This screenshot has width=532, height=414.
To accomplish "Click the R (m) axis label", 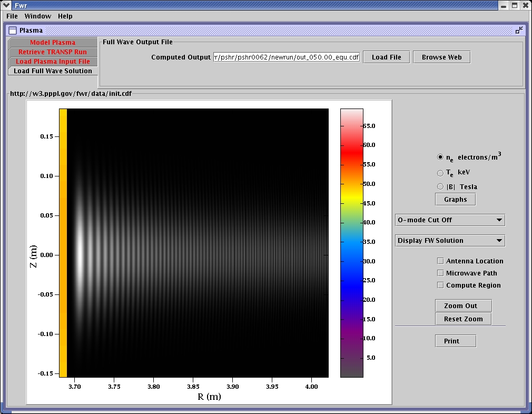I will coord(209,396).
